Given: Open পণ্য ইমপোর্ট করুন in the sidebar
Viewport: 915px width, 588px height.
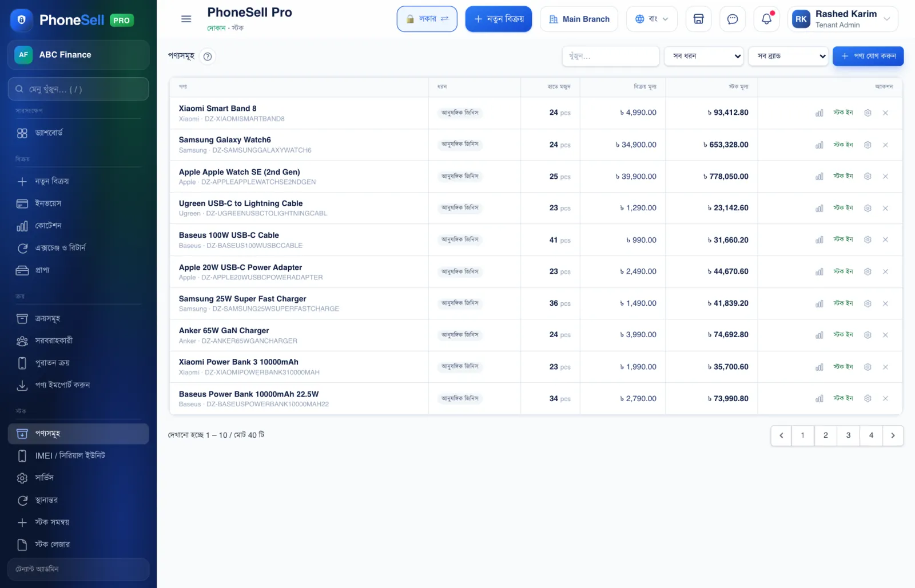Looking at the screenshot, I should tap(78, 385).
